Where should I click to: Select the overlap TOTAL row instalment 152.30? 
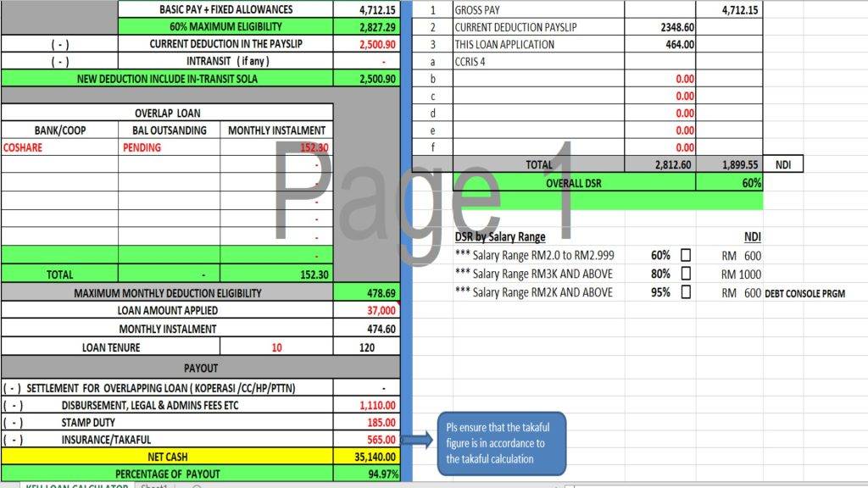click(x=277, y=274)
